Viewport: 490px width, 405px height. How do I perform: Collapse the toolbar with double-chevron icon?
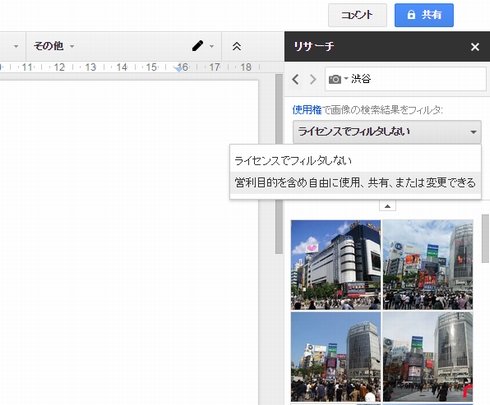pyautogui.click(x=237, y=46)
